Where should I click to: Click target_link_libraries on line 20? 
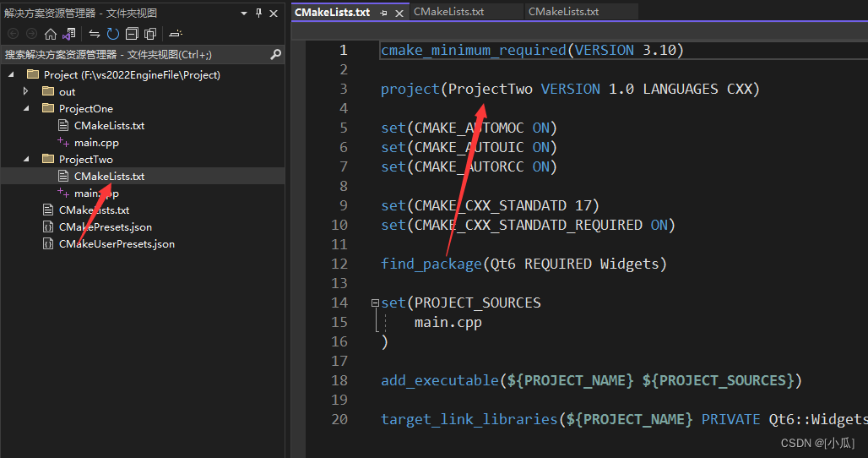tap(469, 419)
